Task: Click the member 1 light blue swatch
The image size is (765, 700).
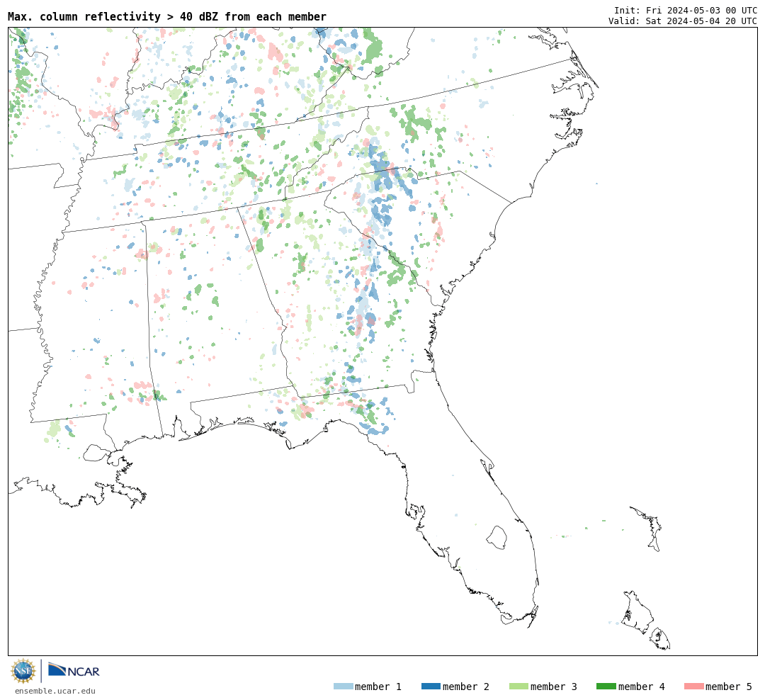Action: point(343,687)
